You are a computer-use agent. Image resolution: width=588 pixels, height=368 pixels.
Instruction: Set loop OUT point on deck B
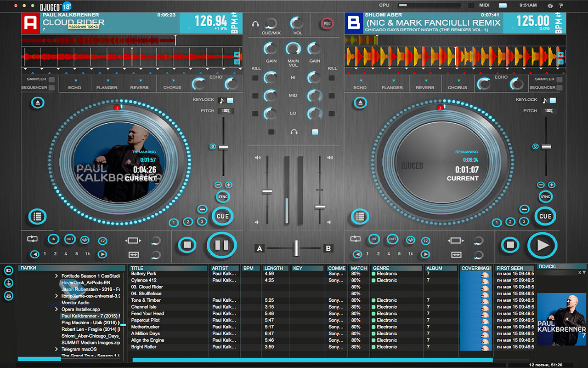click(x=392, y=239)
